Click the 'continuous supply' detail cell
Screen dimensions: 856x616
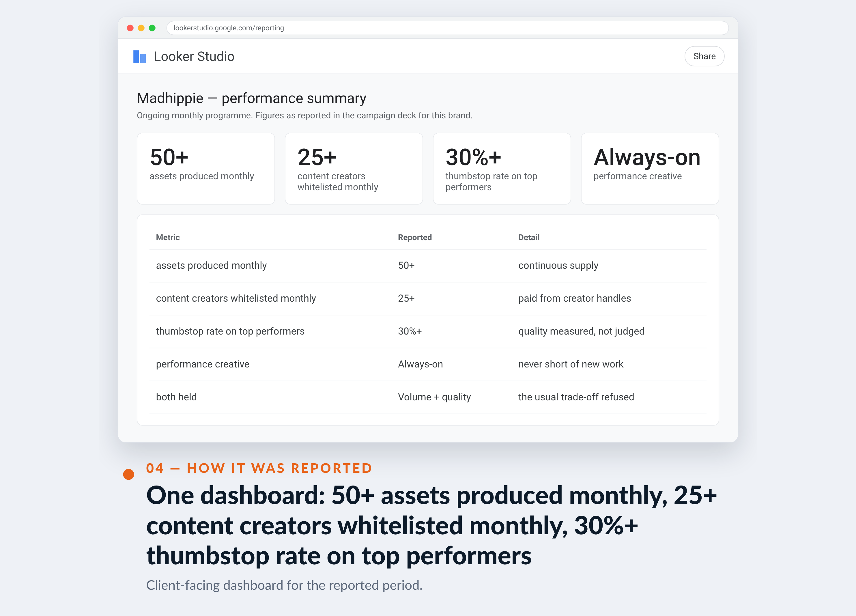pyautogui.click(x=558, y=265)
